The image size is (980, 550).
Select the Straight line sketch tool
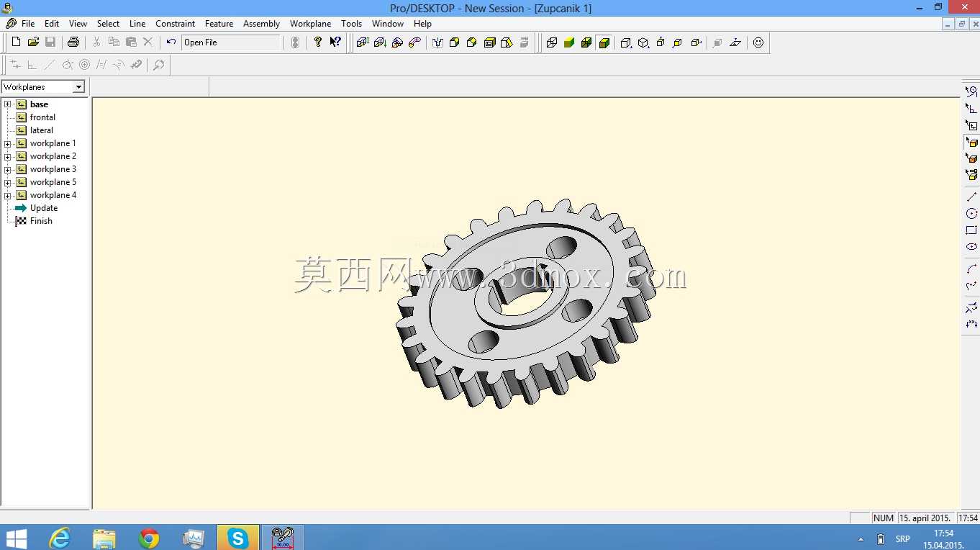coord(971,197)
